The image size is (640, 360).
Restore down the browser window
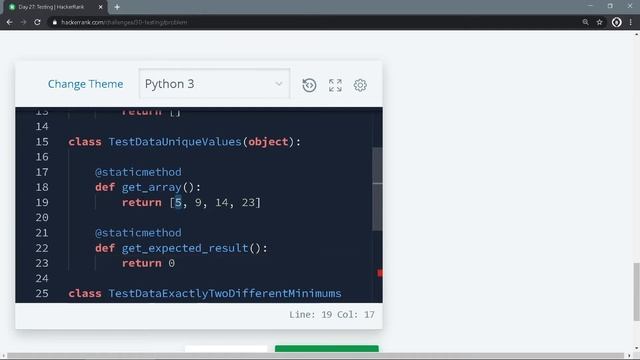pyautogui.click(x=610, y=6)
